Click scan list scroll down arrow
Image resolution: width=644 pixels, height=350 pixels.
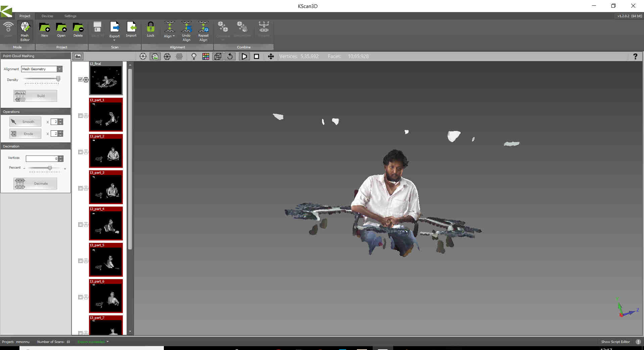(130, 332)
